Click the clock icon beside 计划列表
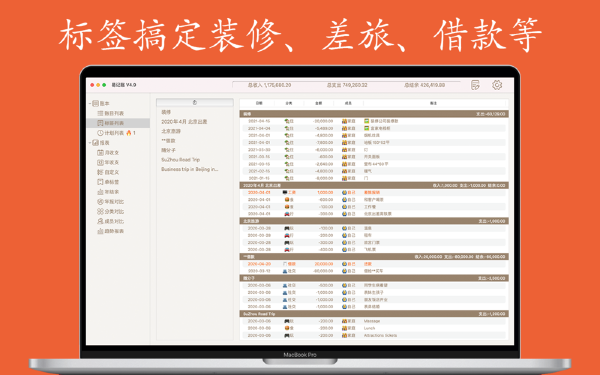 click(x=100, y=133)
